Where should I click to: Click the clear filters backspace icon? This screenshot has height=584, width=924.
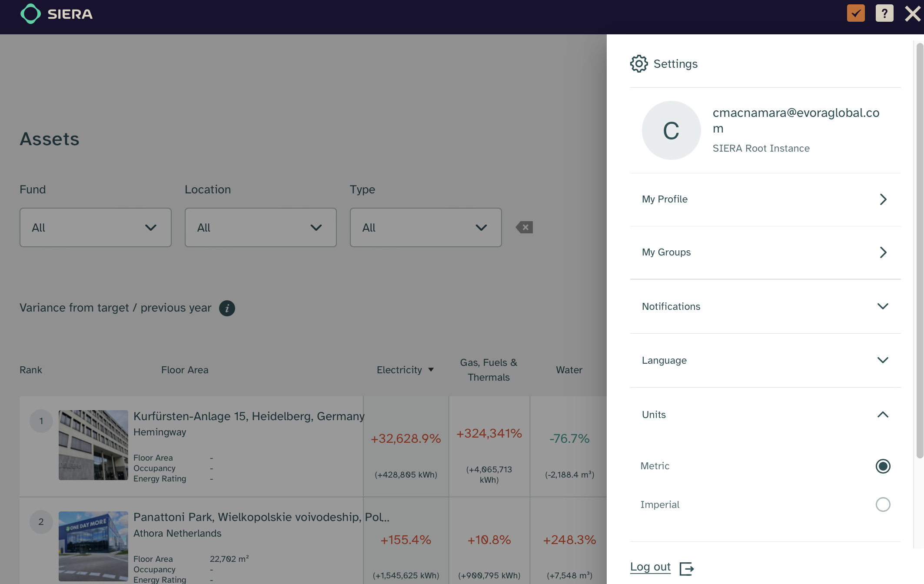click(525, 227)
